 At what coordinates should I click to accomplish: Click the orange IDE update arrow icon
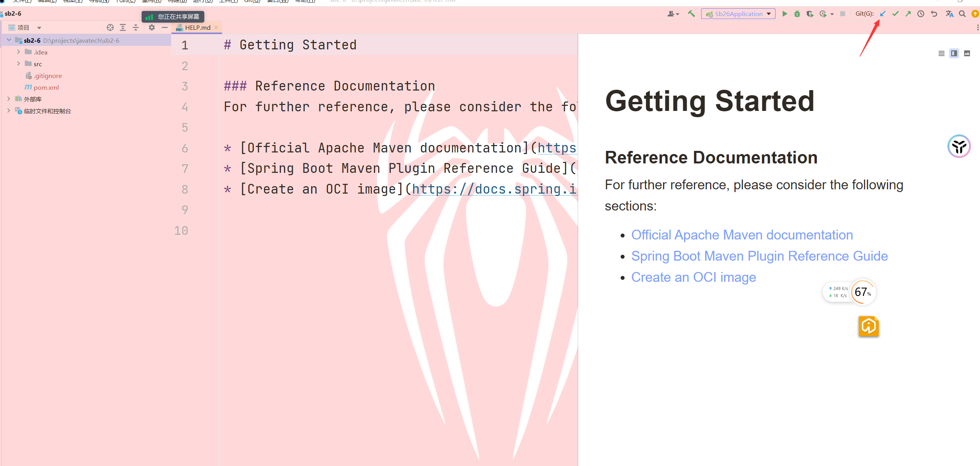coord(975,14)
